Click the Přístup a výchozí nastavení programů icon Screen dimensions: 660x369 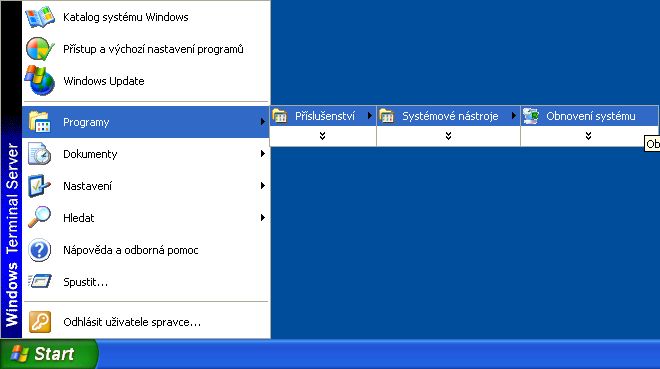40,49
